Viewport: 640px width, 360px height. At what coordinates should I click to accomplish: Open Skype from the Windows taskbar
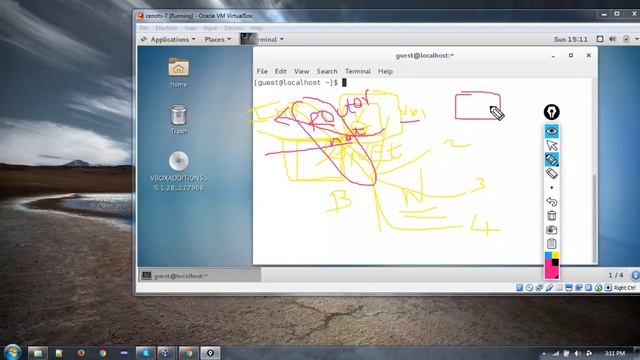coord(145,353)
